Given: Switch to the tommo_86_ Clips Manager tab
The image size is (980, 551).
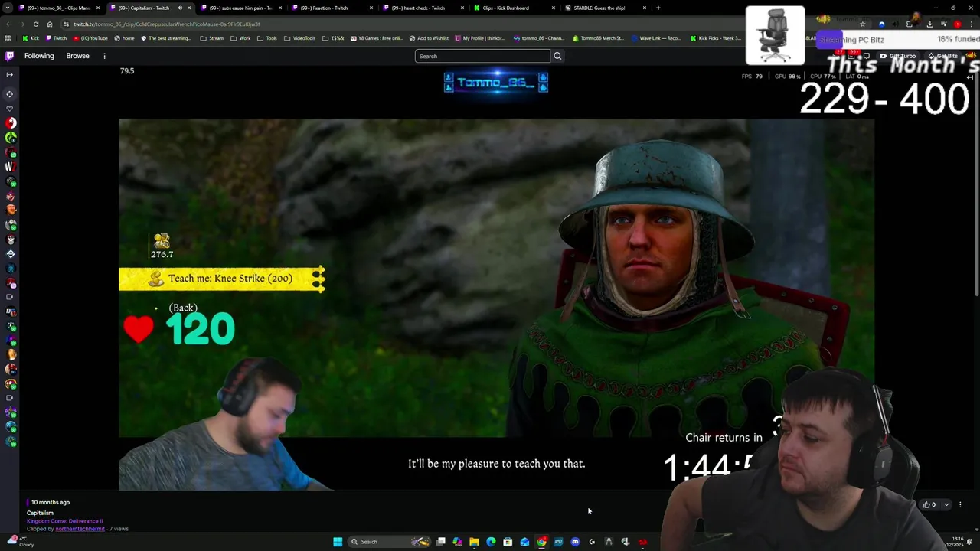Looking at the screenshot, I should 58,8.
